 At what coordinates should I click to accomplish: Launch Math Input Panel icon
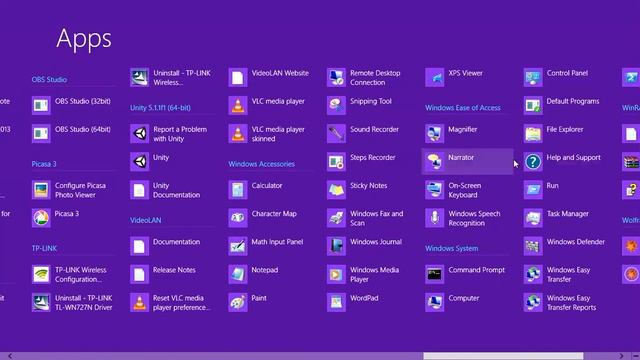pyautogui.click(x=238, y=246)
